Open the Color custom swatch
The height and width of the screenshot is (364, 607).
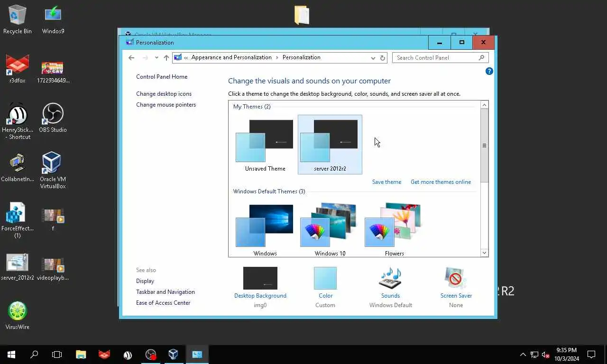pos(325,287)
